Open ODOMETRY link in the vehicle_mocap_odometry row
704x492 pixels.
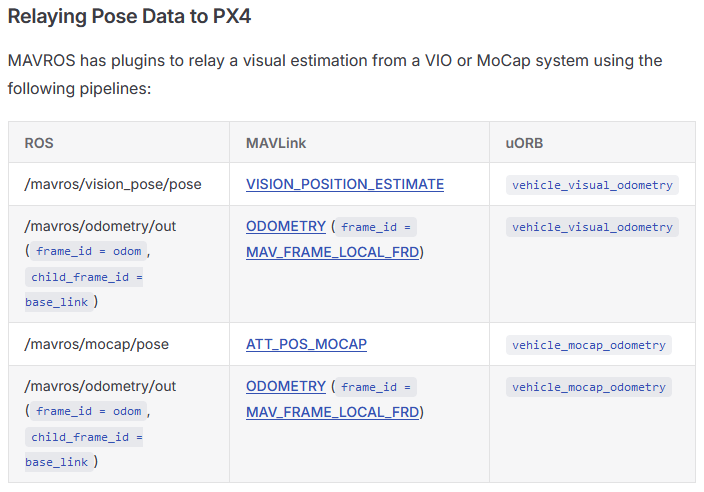pos(286,387)
